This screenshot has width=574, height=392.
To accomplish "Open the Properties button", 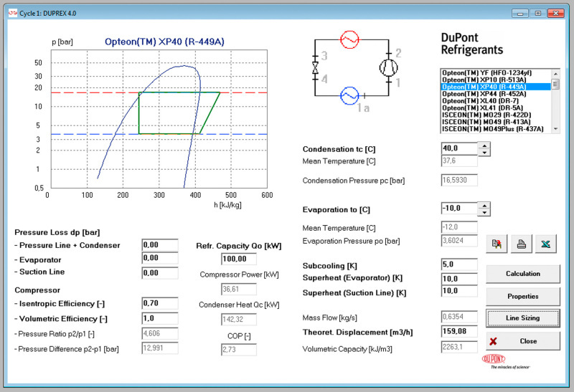I will [523, 296].
